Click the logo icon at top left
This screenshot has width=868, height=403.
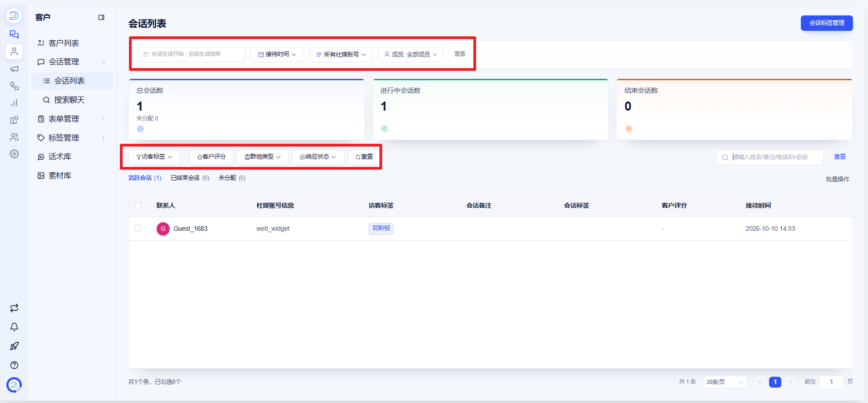pos(14,16)
